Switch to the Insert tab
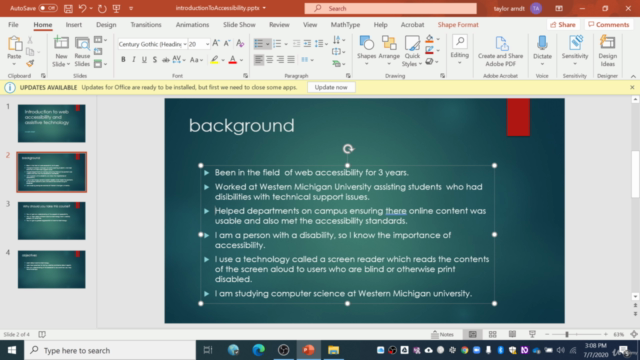The height and width of the screenshot is (360, 640). coord(73,25)
